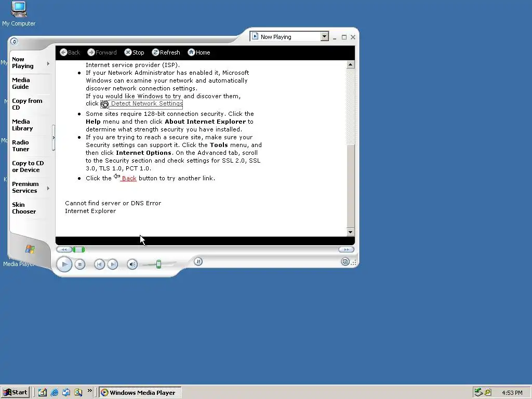Expand quick launch overflow chevron
The width and height of the screenshot is (532, 399).
tap(89, 391)
